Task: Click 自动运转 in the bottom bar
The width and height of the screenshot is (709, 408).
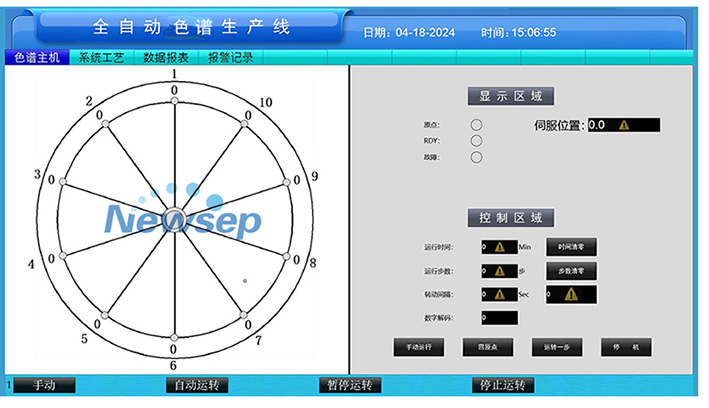Action: [197, 385]
